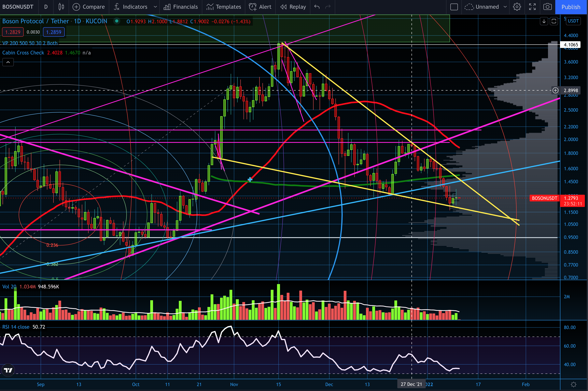The height and width of the screenshot is (391, 588).
Task: Click the down-arrow pane button near USDT
Action: click(x=544, y=21)
